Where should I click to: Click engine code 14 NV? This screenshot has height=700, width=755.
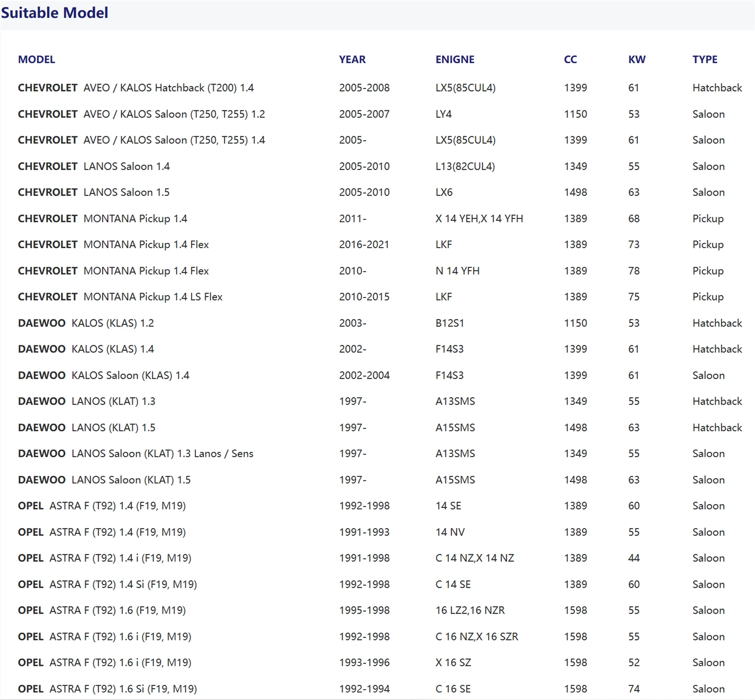(x=450, y=532)
